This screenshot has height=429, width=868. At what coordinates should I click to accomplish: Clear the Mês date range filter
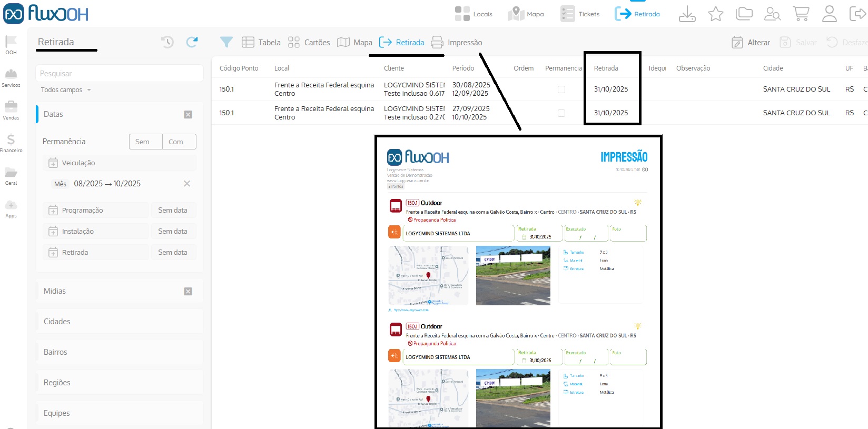coord(186,184)
